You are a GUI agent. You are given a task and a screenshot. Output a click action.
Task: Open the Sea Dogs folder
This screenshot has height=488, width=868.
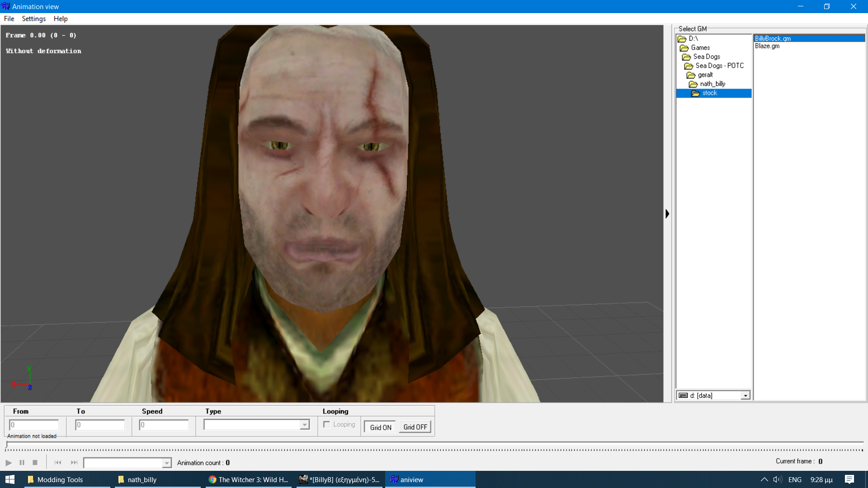[x=707, y=56]
